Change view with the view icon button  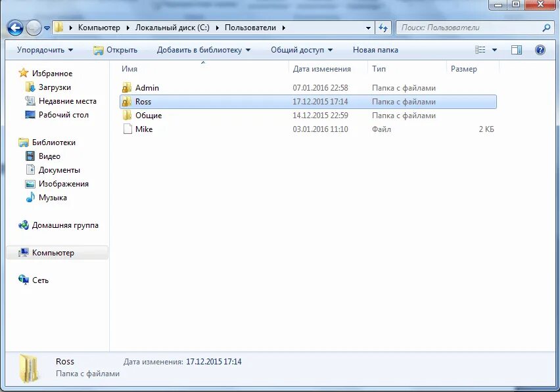[480, 50]
